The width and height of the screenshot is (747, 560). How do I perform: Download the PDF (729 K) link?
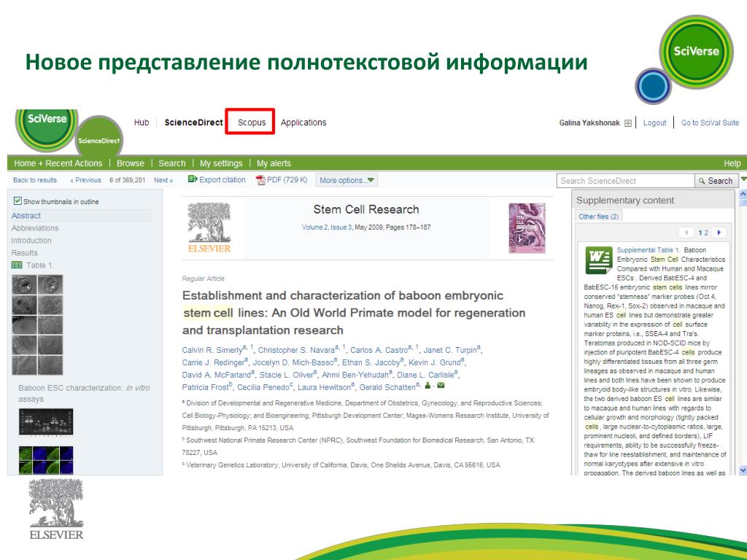(x=287, y=180)
